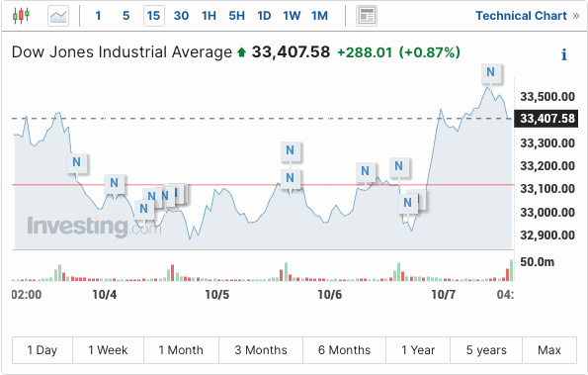Select the 1D interval
This screenshot has height=375, width=588.
tap(264, 16)
